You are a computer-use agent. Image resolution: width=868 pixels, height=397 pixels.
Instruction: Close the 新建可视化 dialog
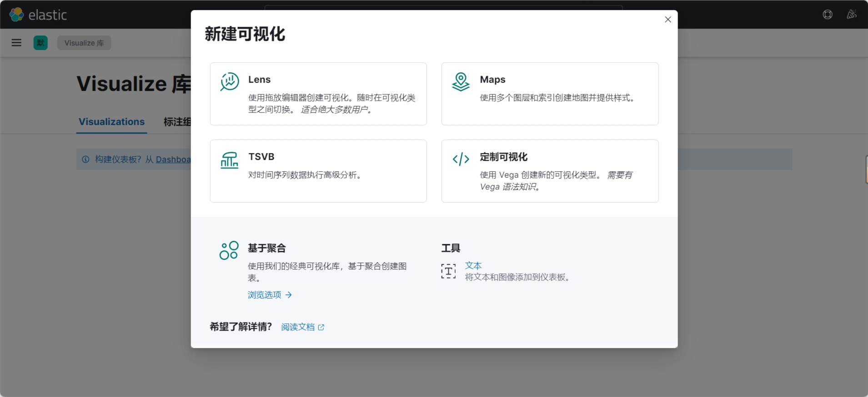tap(668, 20)
